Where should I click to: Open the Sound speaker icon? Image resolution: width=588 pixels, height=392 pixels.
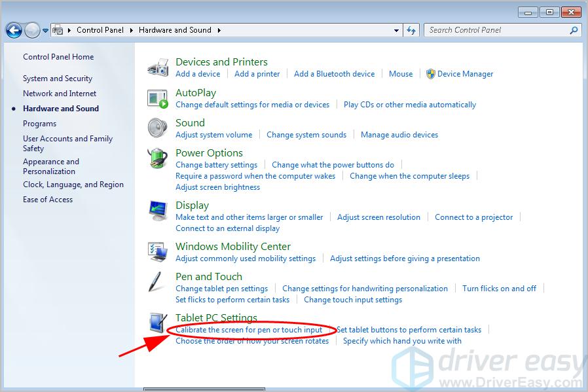tap(158, 128)
